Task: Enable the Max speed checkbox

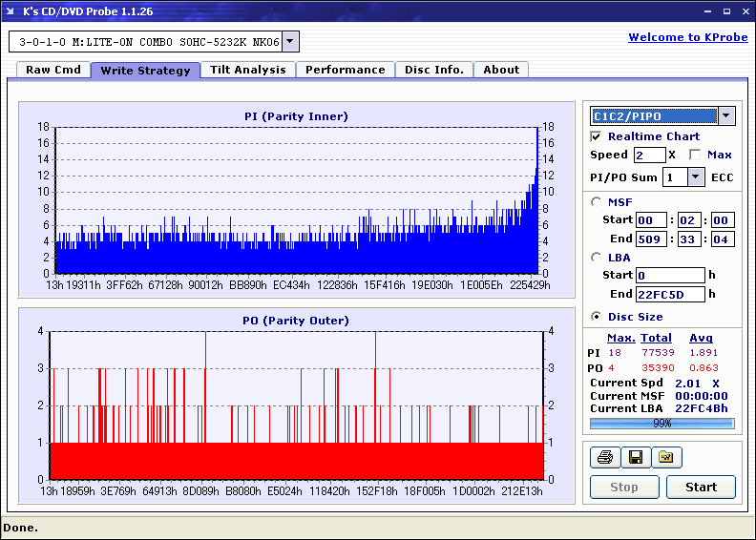Action: pos(695,155)
